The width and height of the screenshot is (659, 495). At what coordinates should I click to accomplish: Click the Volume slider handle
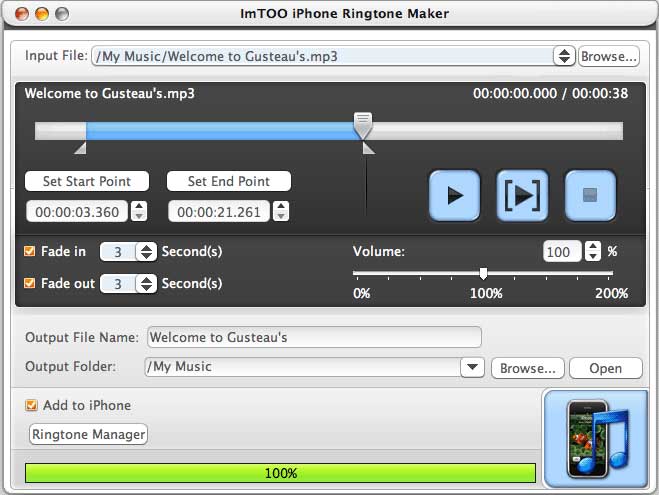tap(484, 273)
